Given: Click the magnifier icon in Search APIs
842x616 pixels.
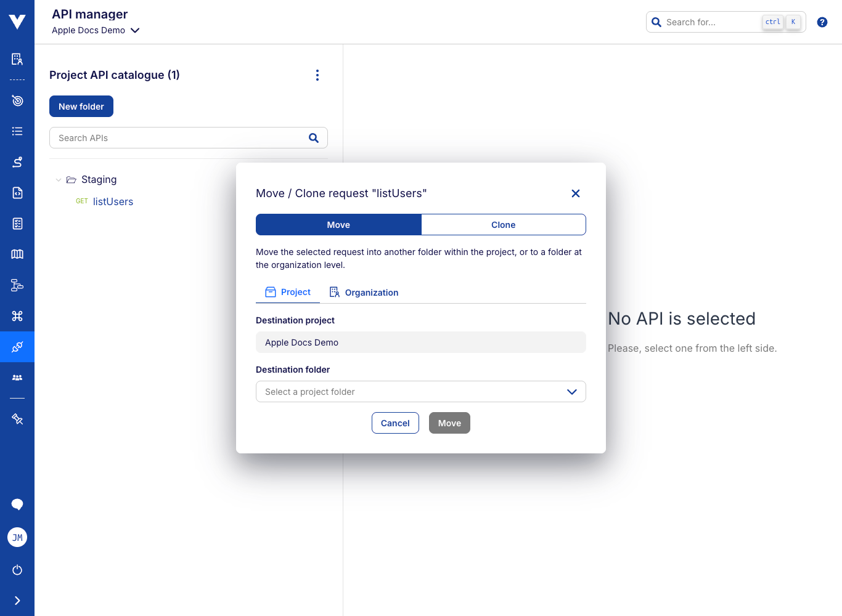Looking at the screenshot, I should coord(314,138).
